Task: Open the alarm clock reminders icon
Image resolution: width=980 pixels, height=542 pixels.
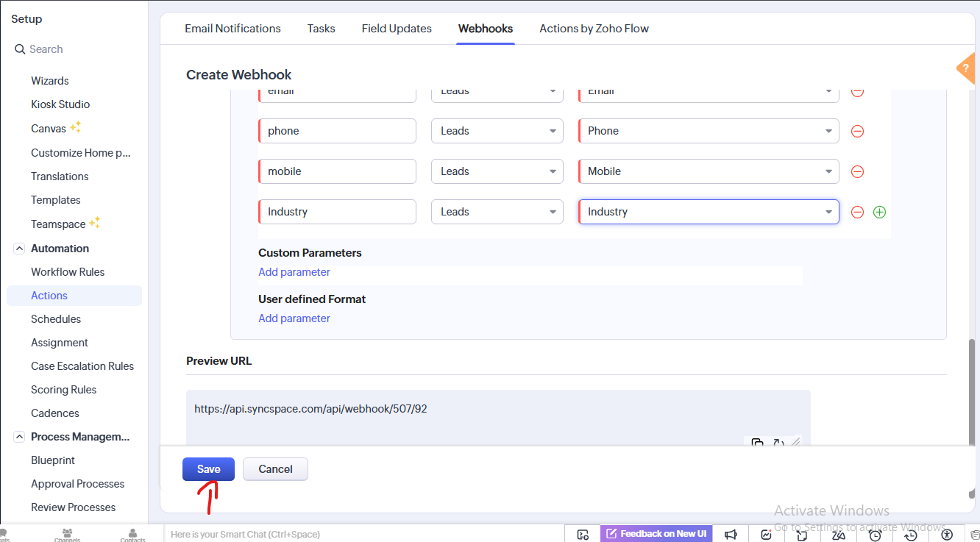Action: [x=875, y=535]
